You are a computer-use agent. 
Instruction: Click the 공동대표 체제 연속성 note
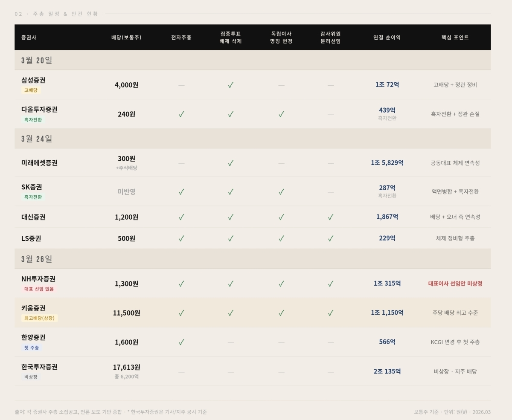pyautogui.click(x=455, y=163)
